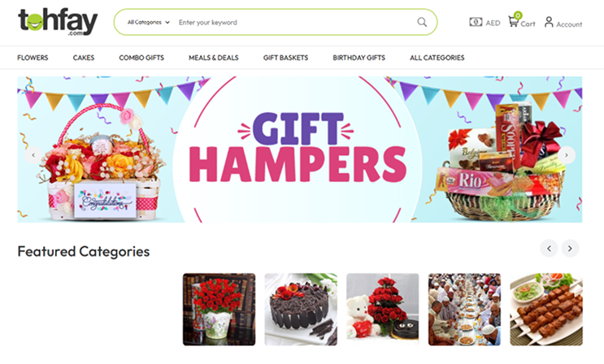Expand the All Categories search dropdown
The height and width of the screenshot is (364, 604).
coord(148,22)
